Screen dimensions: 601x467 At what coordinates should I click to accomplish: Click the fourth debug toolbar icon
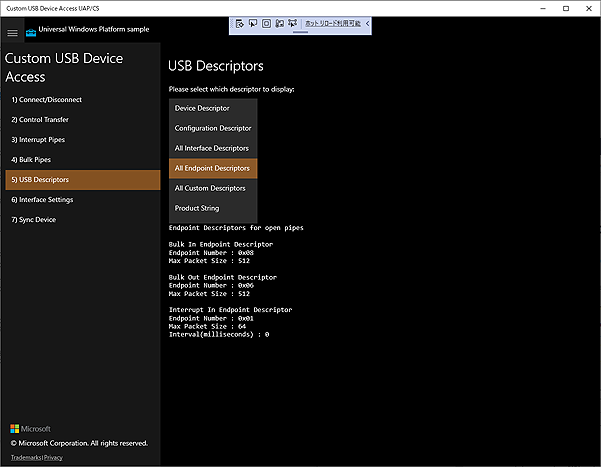click(279, 22)
